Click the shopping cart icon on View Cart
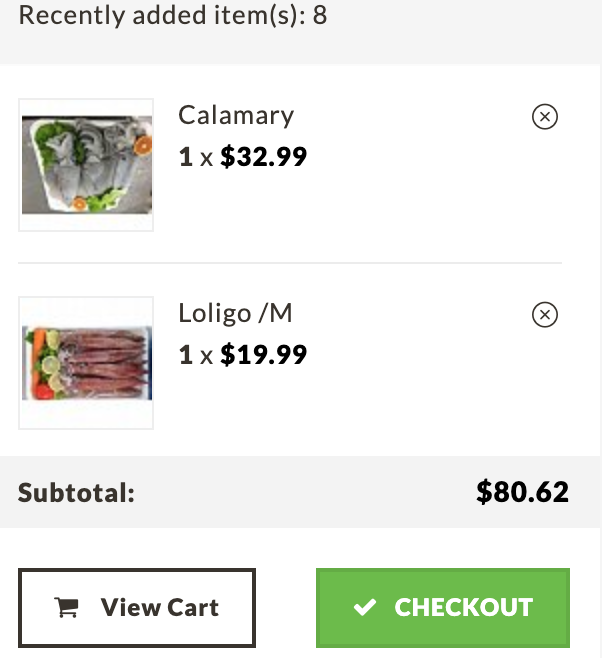The image size is (602, 658). [66, 607]
